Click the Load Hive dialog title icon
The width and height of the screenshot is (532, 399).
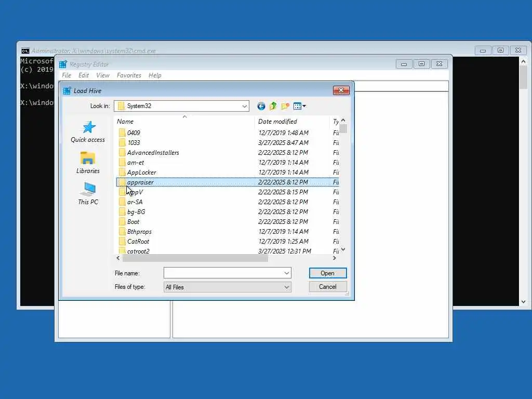coord(67,90)
